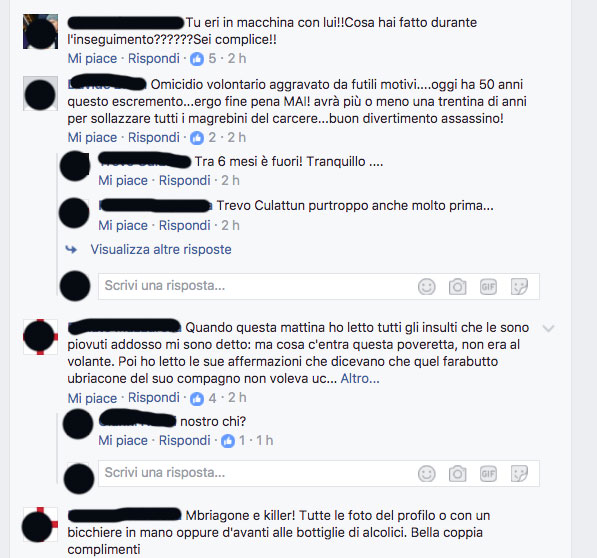This screenshot has width=597, height=558.
Task: Open GIF picker in first reply box
Action: pos(488,287)
